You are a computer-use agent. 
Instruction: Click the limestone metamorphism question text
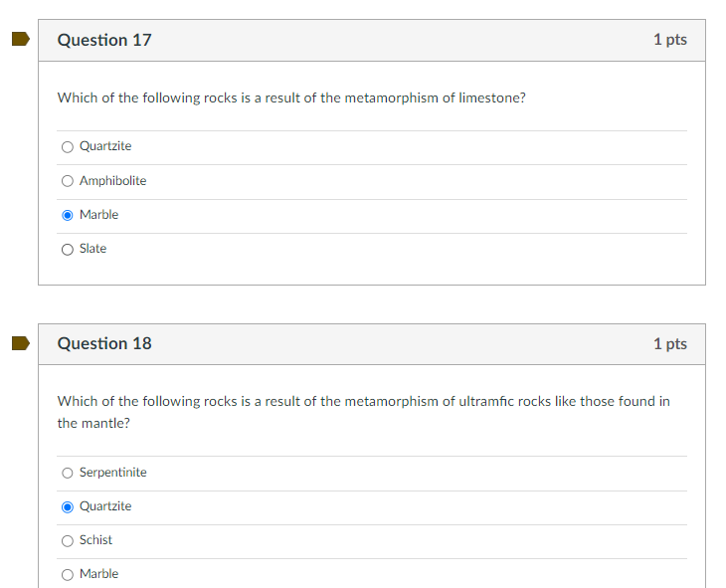(x=291, y=98)
